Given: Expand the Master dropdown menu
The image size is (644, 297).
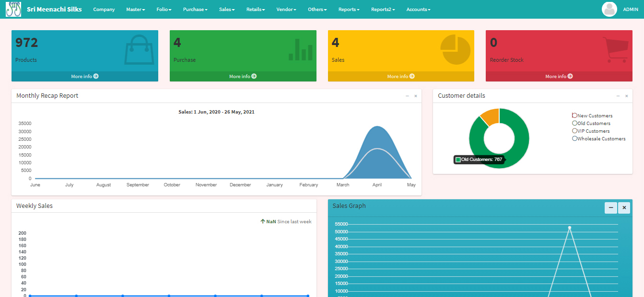Looking at the screenshot, I should (136, 10).
